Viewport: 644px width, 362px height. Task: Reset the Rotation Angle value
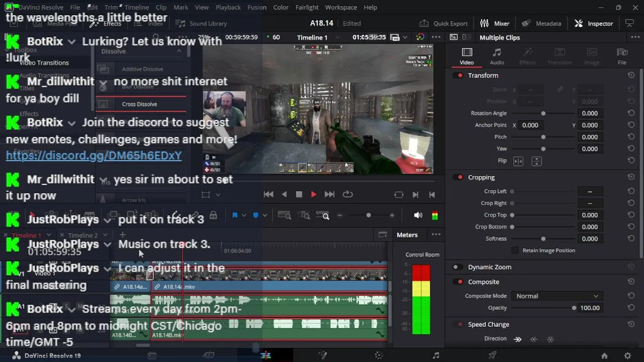(631, 113)
